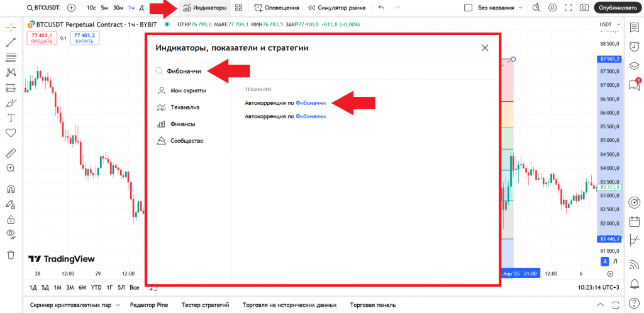
Task: Toggle stay in drawing mode
Action: [11, 204]
